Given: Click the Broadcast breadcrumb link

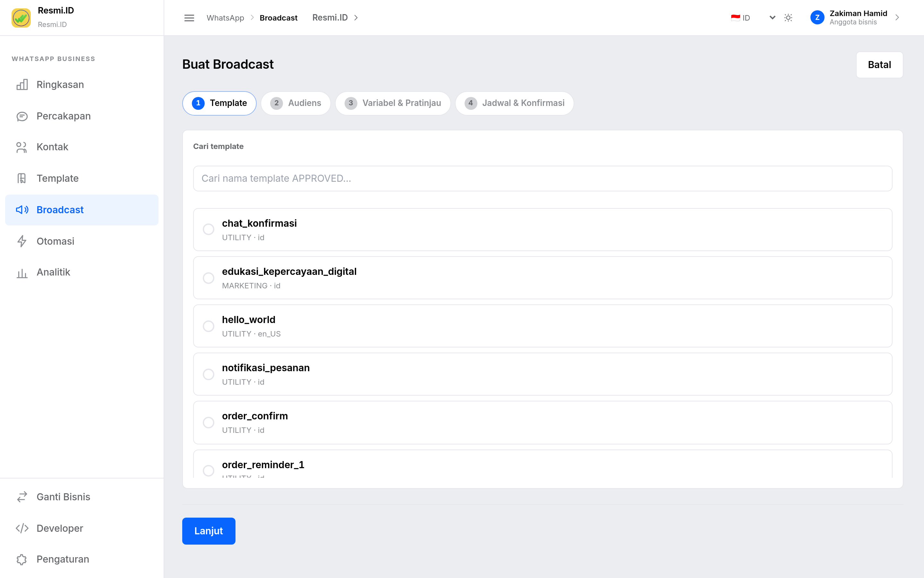Looking at the screenshot, I should pyautogui.click(x=278, y=18).
